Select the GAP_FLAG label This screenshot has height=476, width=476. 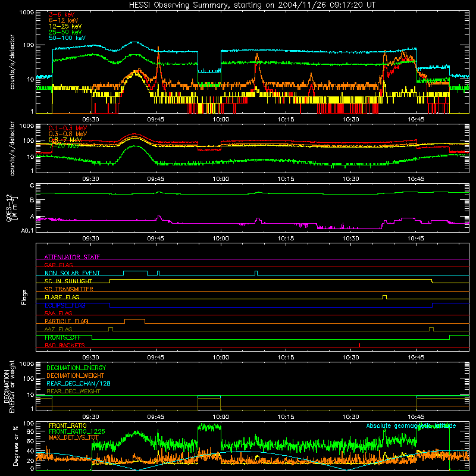pyautogui.click(x=58, y=265)
